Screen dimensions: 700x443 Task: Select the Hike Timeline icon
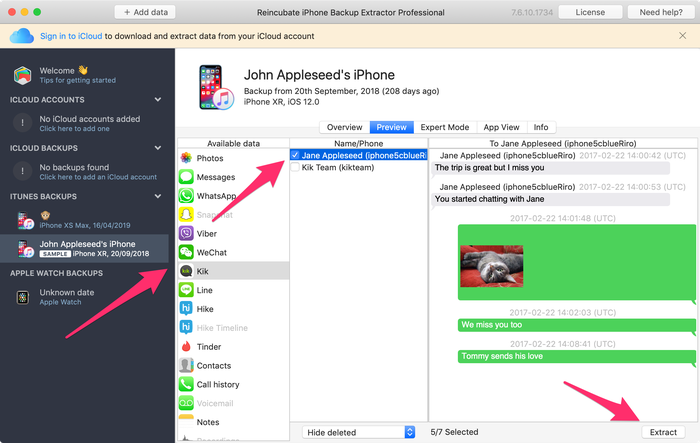click(186, 327)
